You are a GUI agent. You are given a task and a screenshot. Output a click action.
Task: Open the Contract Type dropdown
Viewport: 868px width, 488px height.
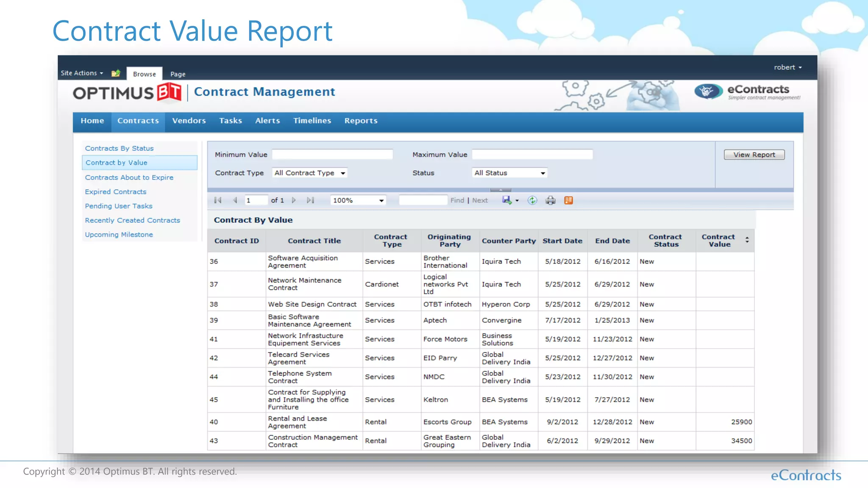point(310,173)
